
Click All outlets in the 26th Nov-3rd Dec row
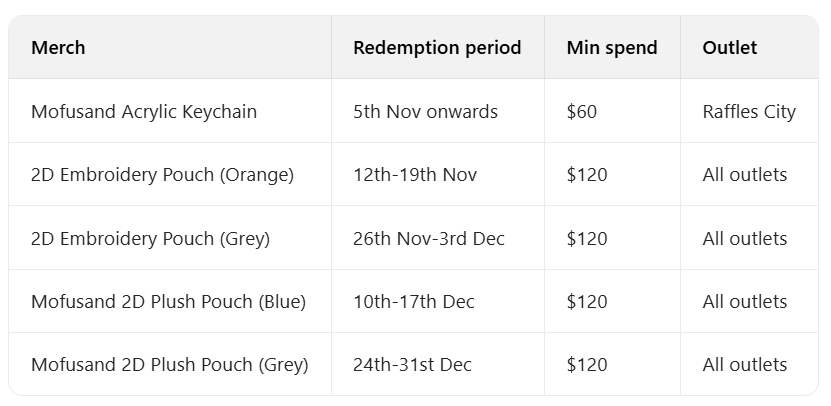tap(745, 239)
